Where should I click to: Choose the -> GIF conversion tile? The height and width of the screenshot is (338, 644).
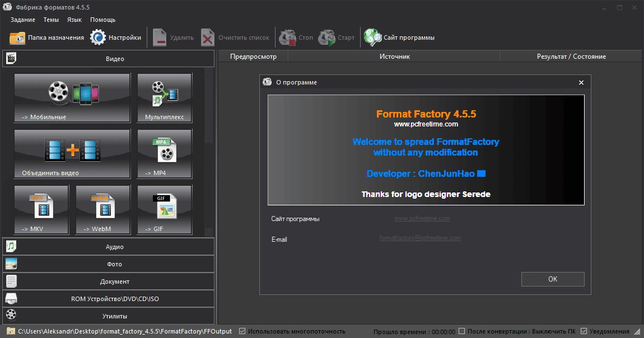coord(164,210)
